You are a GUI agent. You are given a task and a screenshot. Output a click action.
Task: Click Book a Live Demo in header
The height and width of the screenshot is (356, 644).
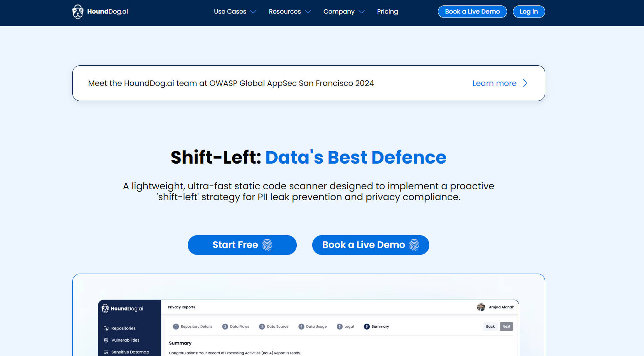point(472,12)
